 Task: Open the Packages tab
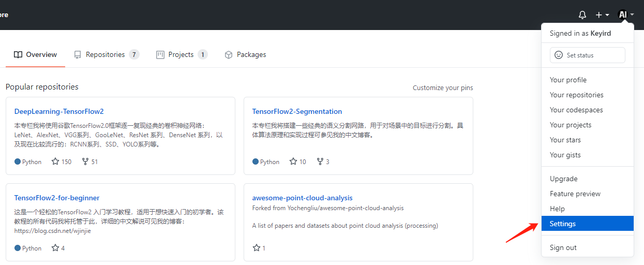click(245, 54)
